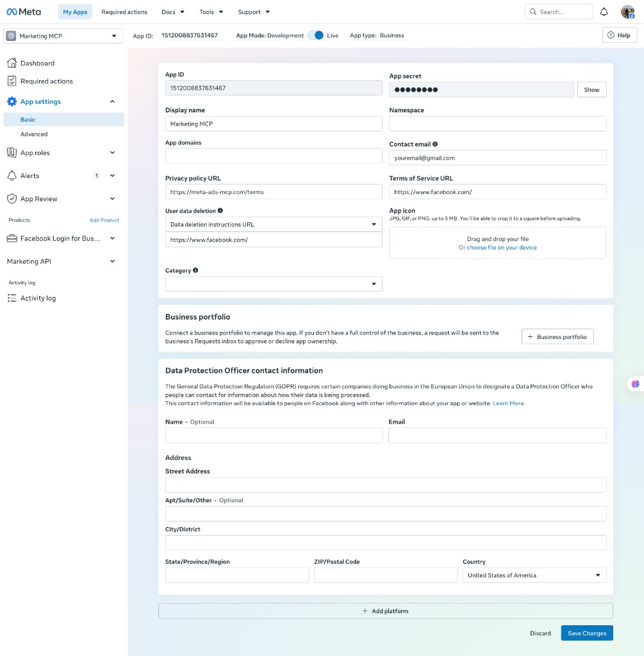Image resolution: width=644 pixels, height=656 pixels.
Task: Click the Meta logo
Action: coord(24,12)
